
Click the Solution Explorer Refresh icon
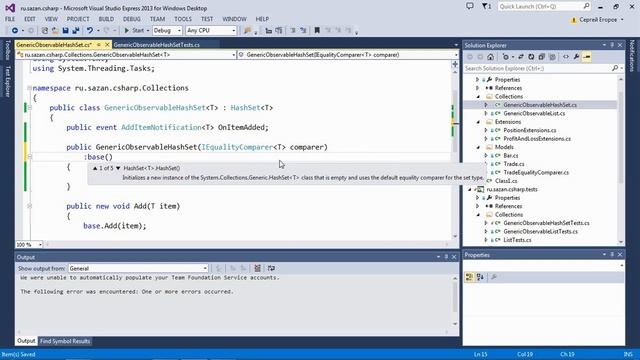[531, 57]
